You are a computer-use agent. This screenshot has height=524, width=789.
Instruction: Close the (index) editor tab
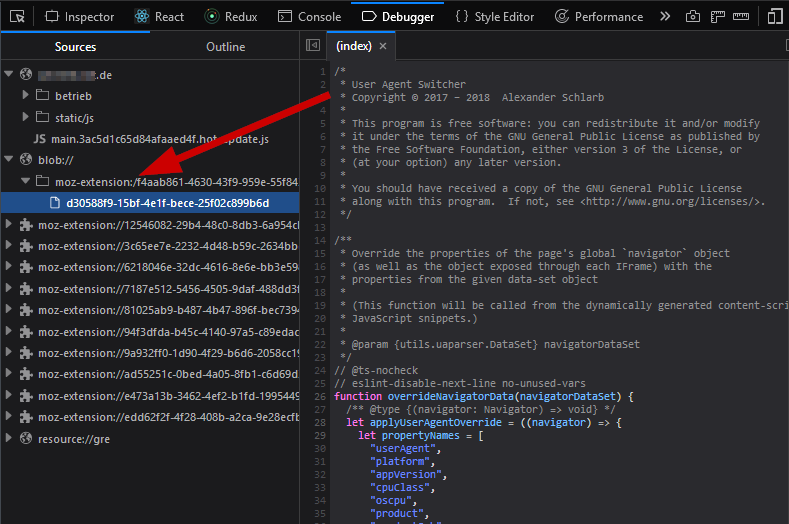383,46
